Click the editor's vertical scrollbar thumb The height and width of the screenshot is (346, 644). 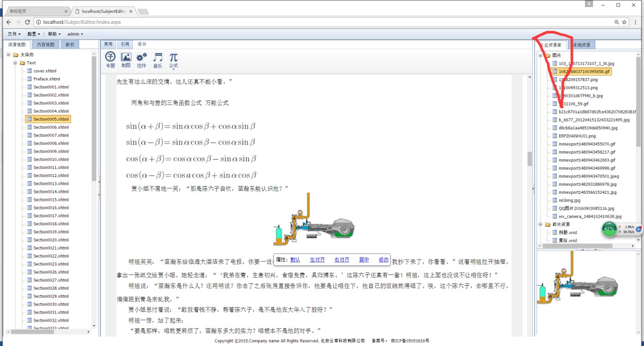529,159
